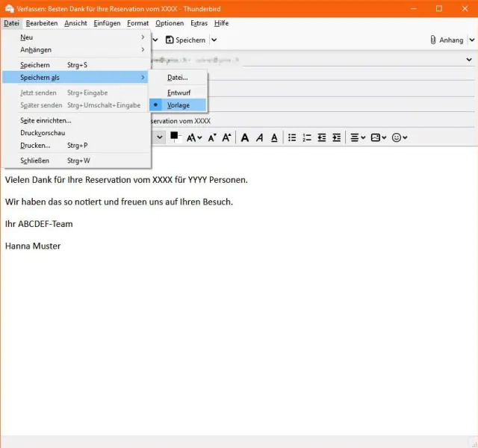478x448 pixels.
Task: Insert a numbered list
Action: [x=307, y=138]
